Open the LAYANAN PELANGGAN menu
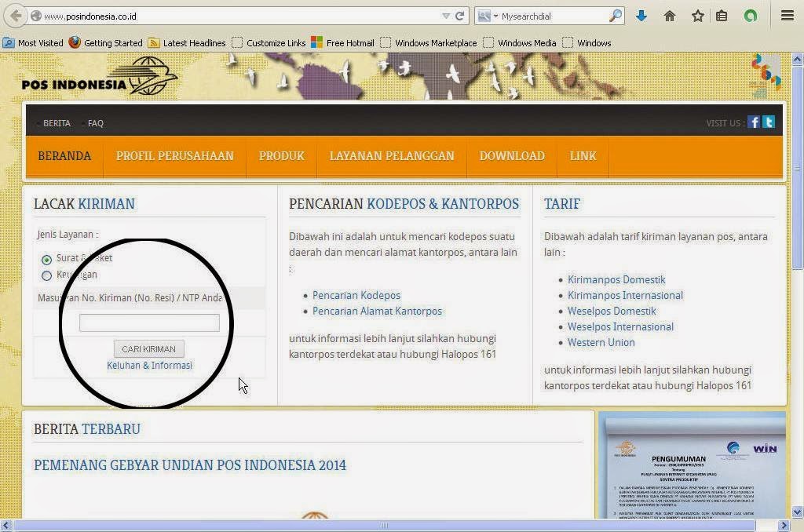The width and height of the screenshot is (804, 532). 392,156
